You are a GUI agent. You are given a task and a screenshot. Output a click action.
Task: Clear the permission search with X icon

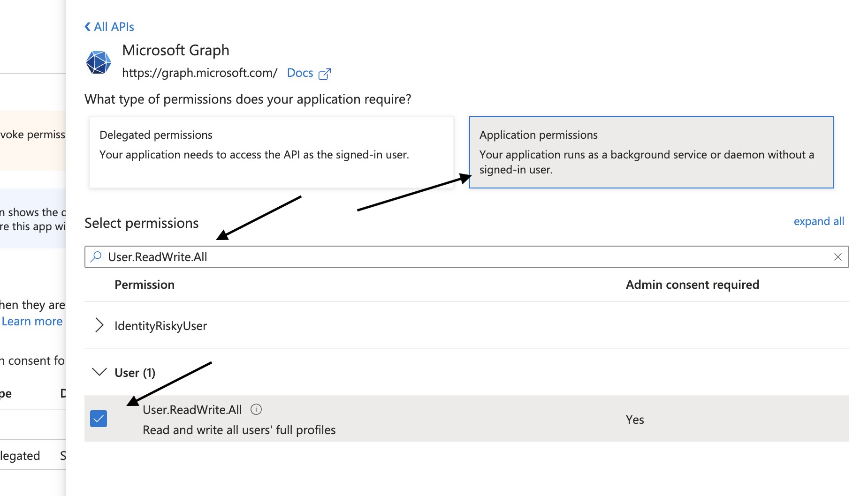[838, 257]
